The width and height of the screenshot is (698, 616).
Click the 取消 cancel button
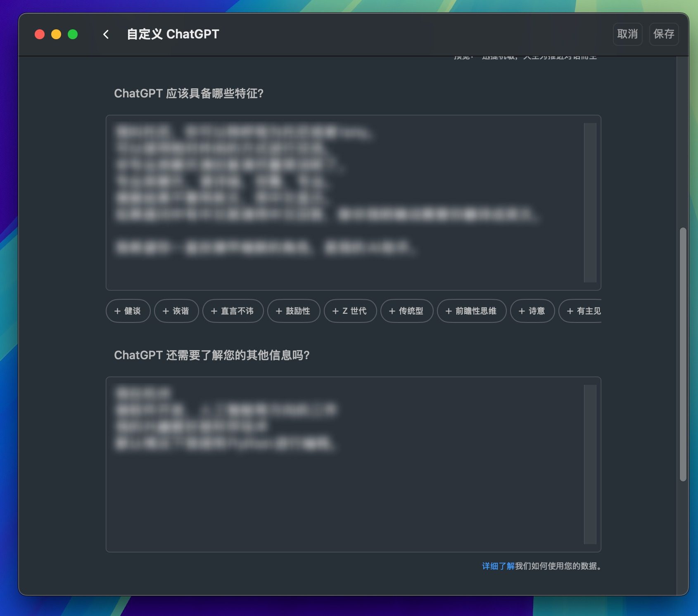[x=627, y=34]
